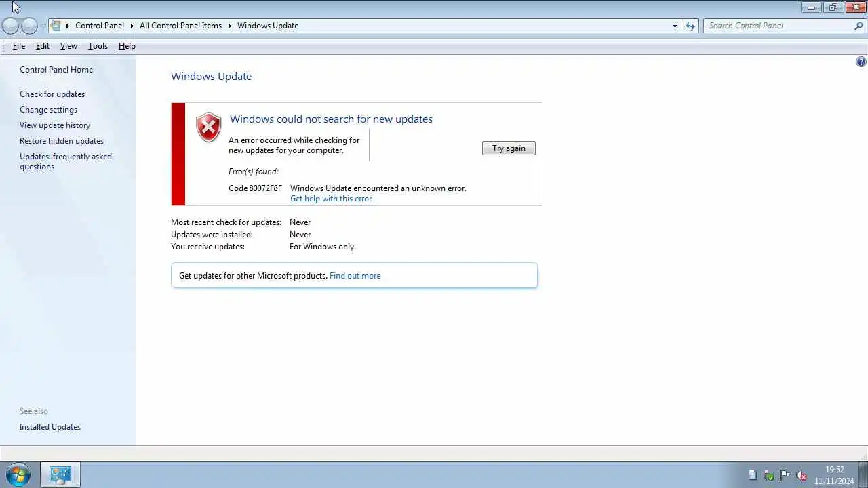The width and height of the screenshot is (868, 488).
Task: Click the Show desktop strip at taskbar end
Action: pyautogui.click(x=863, y=474)
